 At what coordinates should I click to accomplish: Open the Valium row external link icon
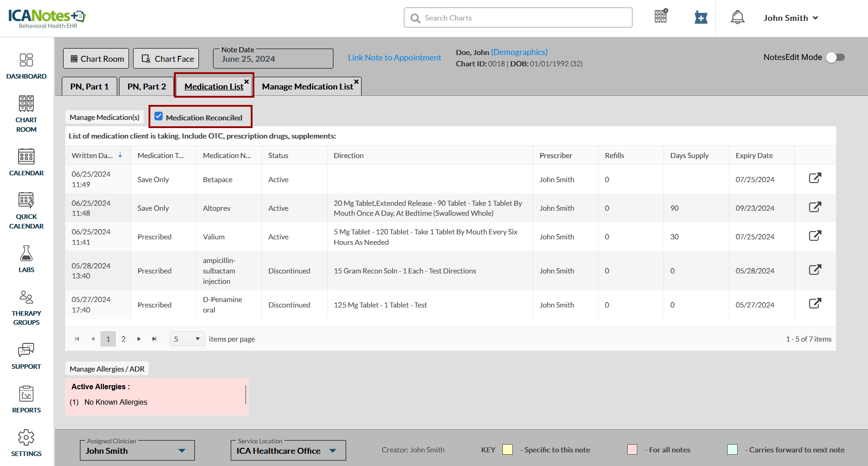pos(815,236)
